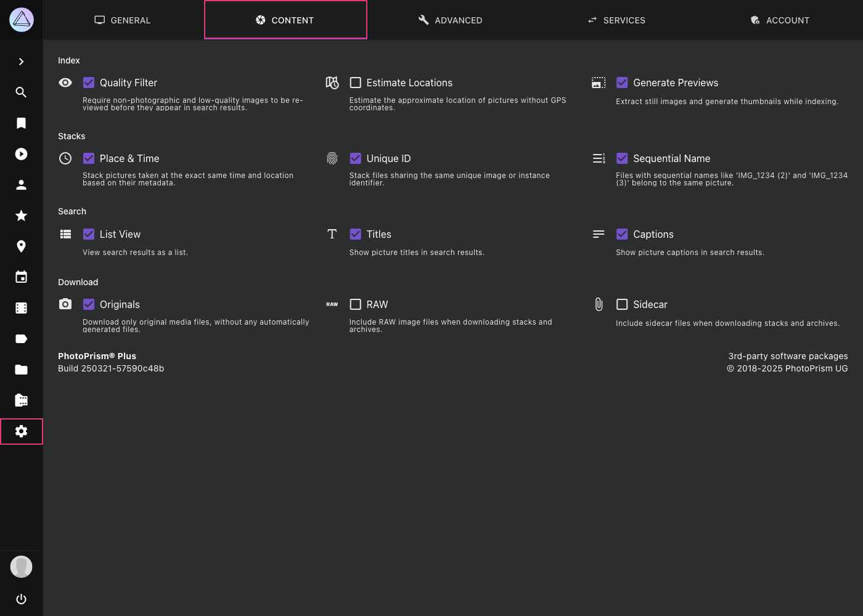Switch to the General settings tab
Screen dimensions: 863x616
coord(122,20)
